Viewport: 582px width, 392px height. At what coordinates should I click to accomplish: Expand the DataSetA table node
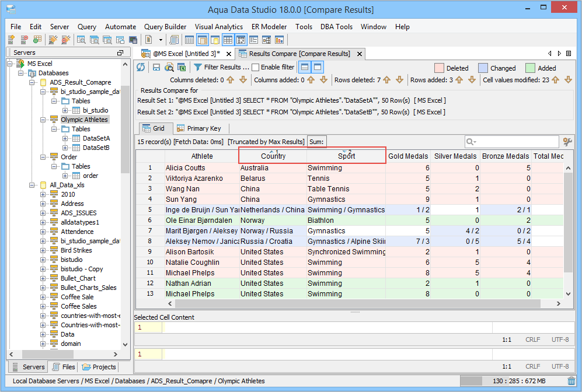[65, 138]
